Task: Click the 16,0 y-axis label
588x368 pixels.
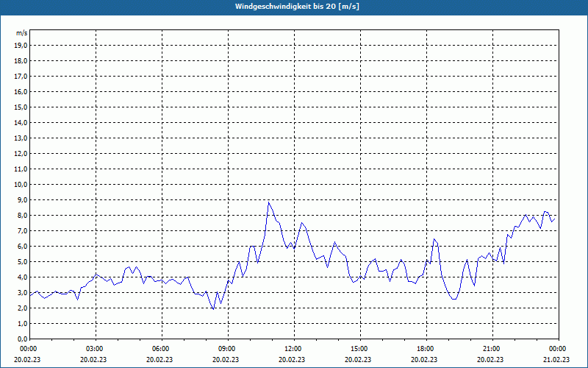Action: (21, 91)
